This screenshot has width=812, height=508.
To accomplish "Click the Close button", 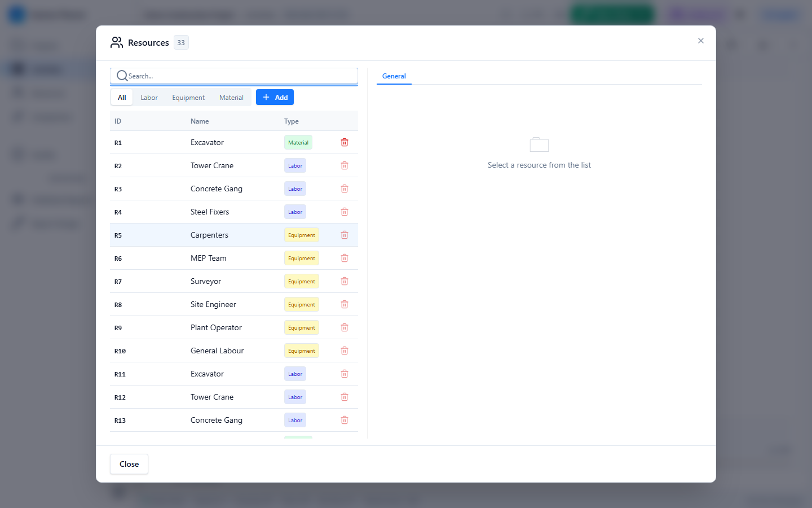I will coord(129,464).
